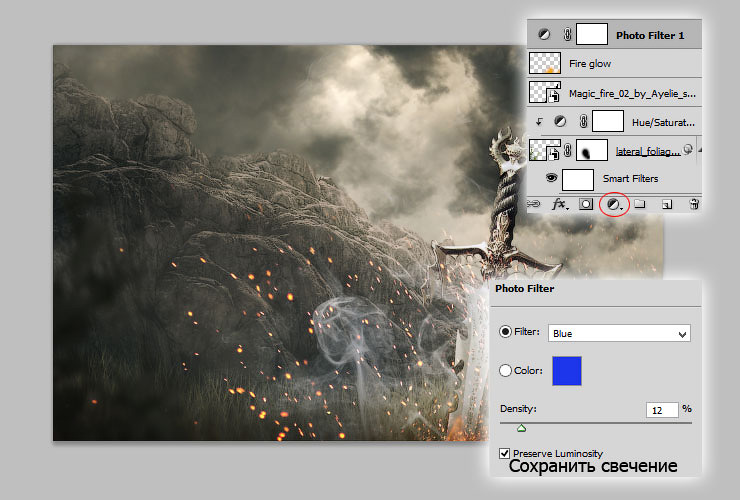Click the link icon on Hue/Saturation layer
This screenshot has height=500, width=740.
[583, 121]
